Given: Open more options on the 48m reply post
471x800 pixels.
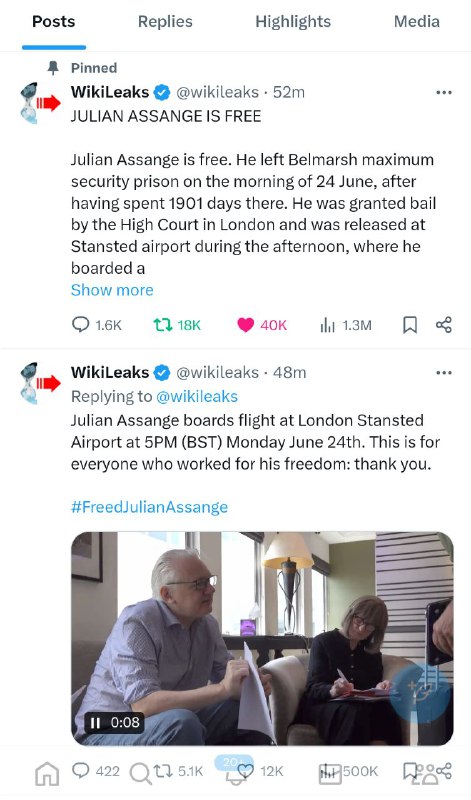Looking at the screenshot, I should 443,372.
